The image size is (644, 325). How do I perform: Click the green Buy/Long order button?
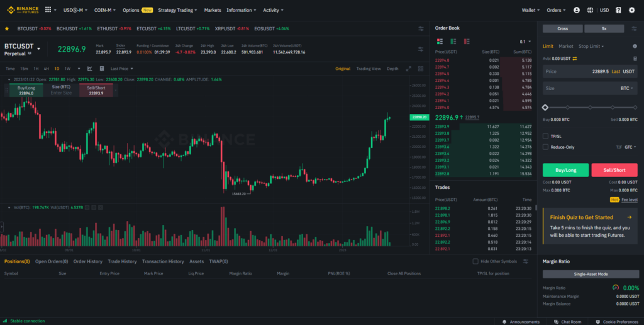click(565, 170)
